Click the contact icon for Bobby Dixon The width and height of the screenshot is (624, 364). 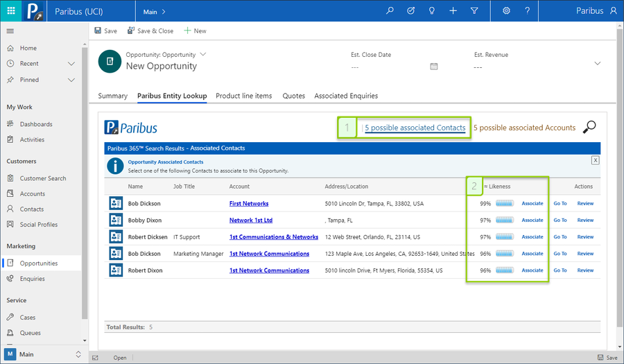click(116, 220)
